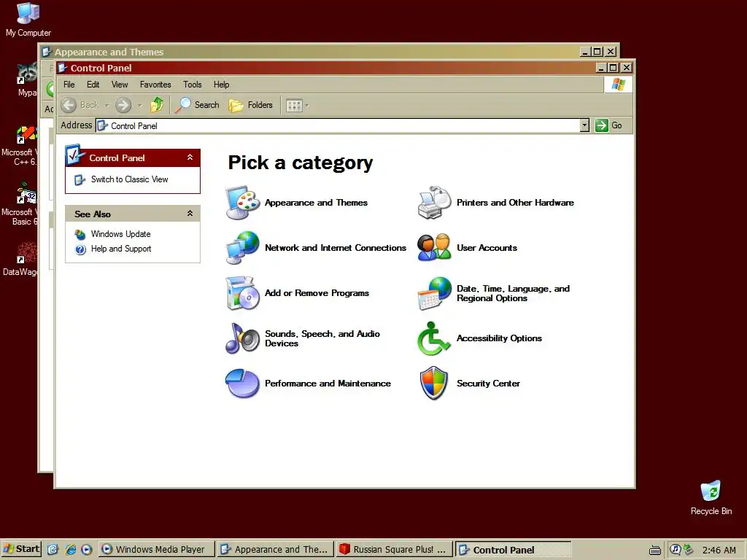Open the Accessibility Options wheelchair icon

point(434,338)
